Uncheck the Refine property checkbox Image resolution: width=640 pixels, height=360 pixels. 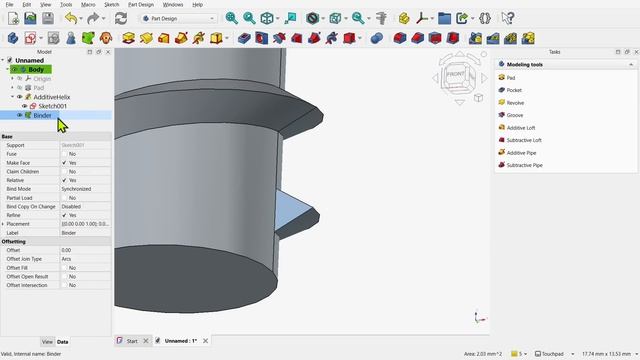click(x=64, y=215)
